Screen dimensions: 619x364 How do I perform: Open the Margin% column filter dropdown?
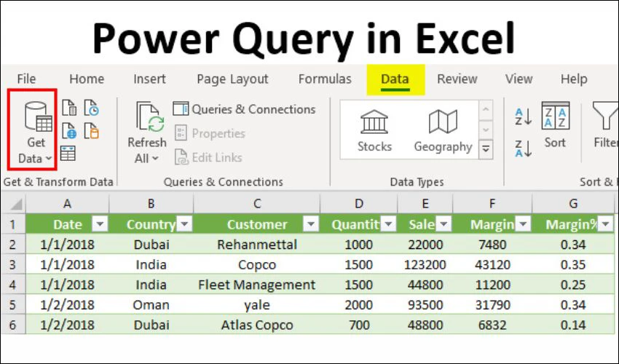[x=605, y=224]
